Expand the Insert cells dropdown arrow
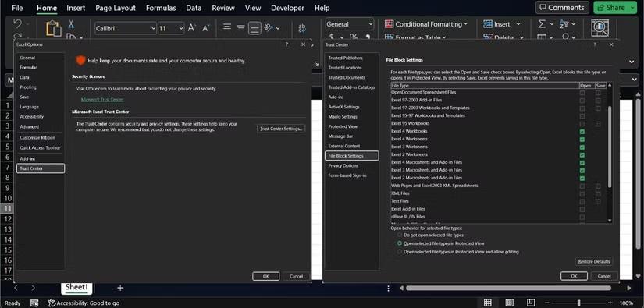 coord(518,24)
